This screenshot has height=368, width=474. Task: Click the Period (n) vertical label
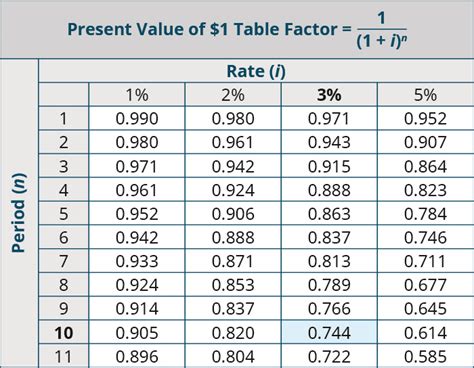19,213
